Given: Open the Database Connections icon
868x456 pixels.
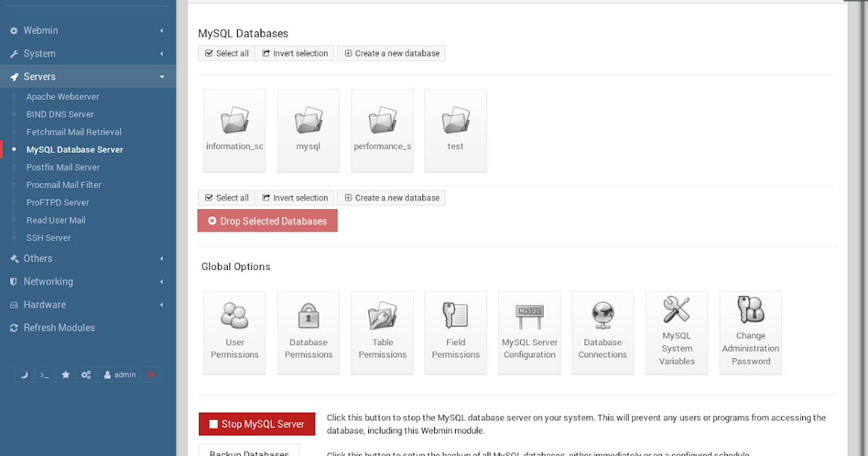Looking at the screenshot, I should pos(603,332).
